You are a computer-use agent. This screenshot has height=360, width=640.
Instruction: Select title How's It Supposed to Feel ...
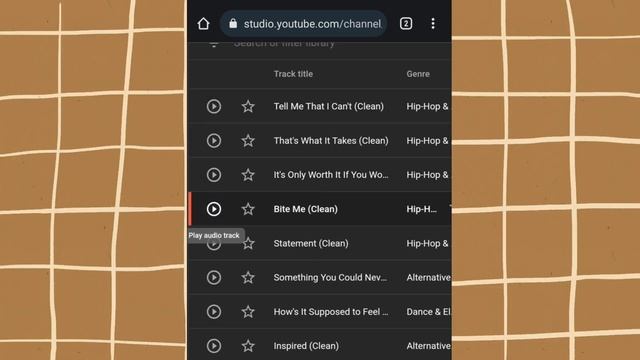pos(331,312)
